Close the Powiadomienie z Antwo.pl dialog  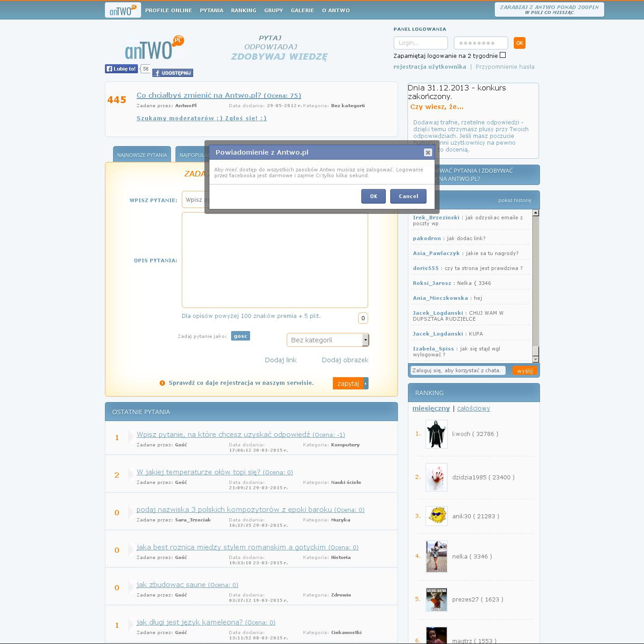coord(428,152)
